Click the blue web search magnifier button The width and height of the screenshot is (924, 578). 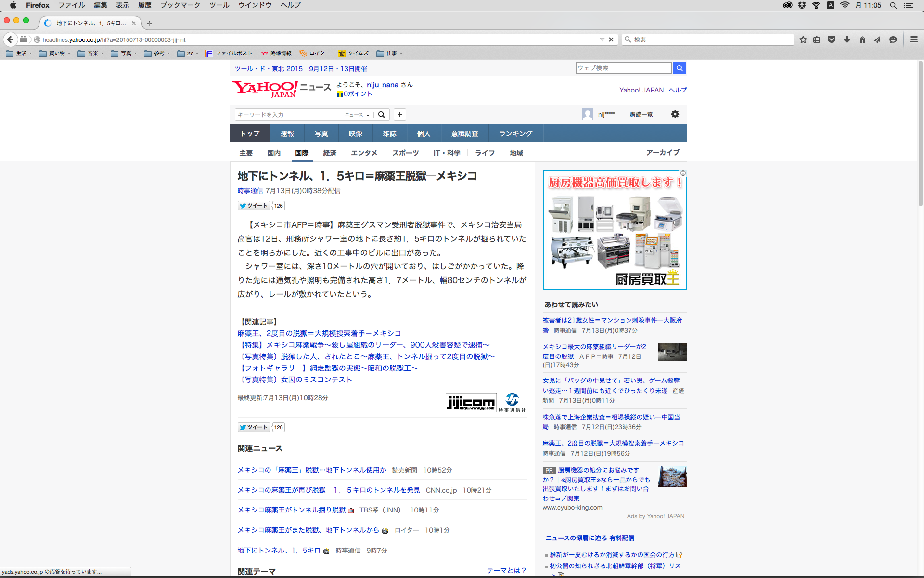[679, 68]
